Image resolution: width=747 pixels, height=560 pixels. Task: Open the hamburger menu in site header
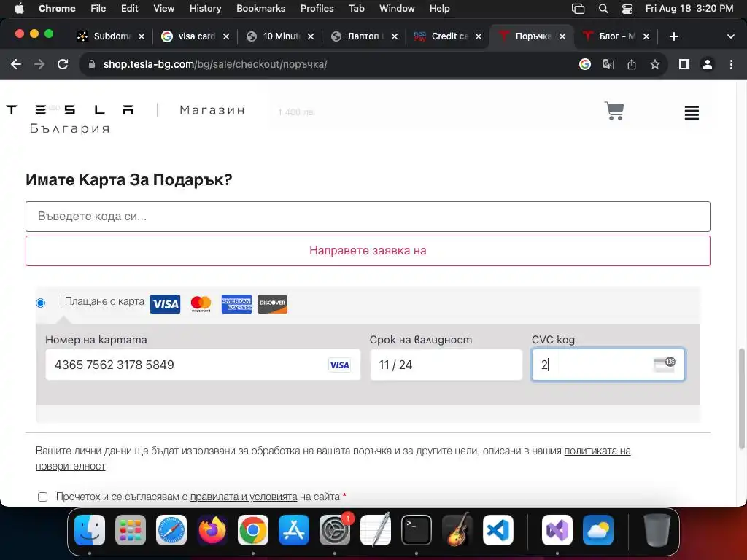[692, 113]
